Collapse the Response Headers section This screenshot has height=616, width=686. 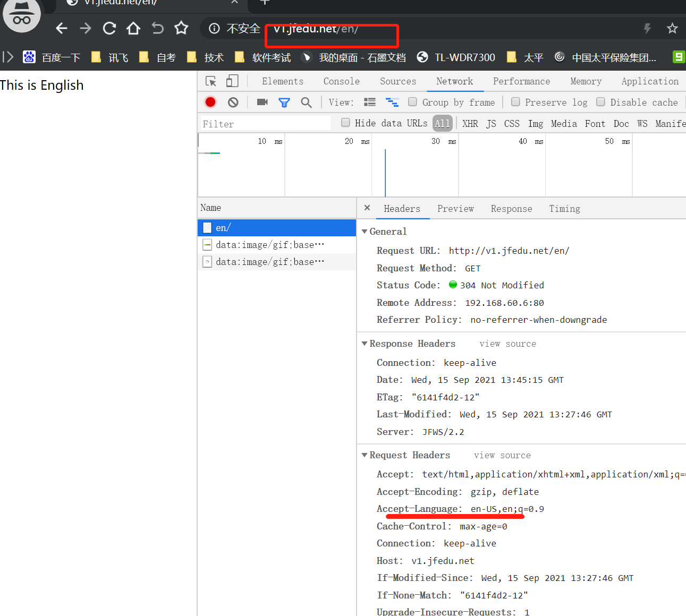click(x=365, y=344)
